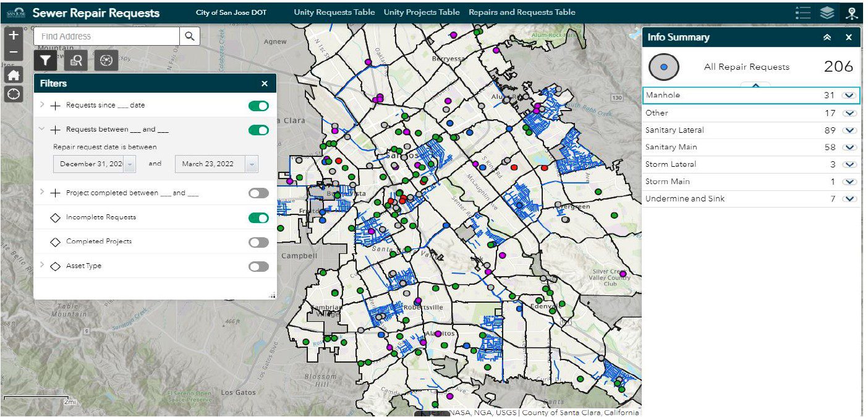Open the Unity Requests Table
Screen dimensions: 868x417
334,12
